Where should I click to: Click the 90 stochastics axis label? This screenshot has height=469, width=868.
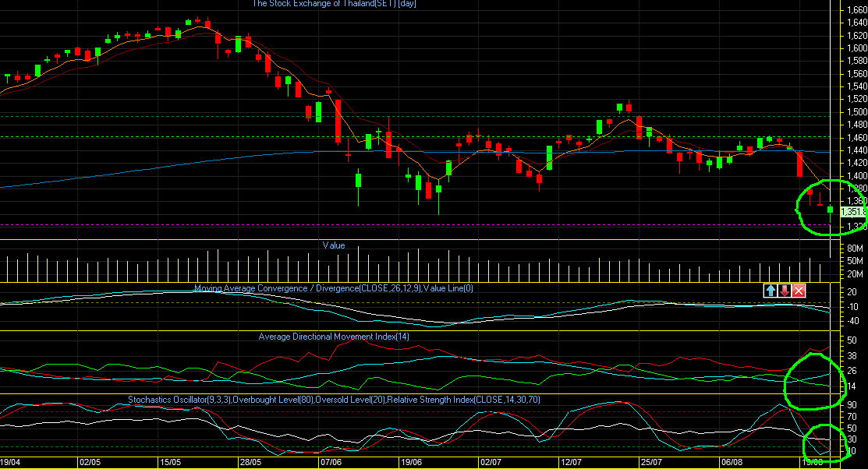coord(852,405)
